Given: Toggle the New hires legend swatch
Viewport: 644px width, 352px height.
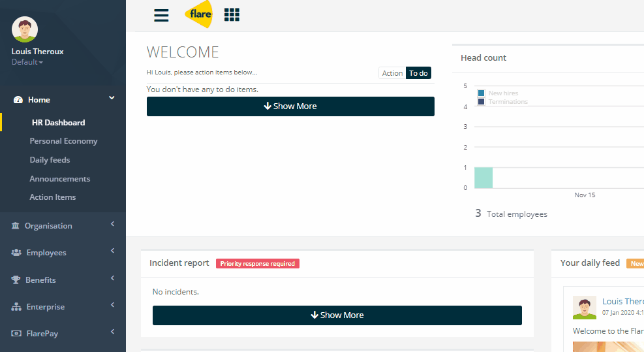Looking at the screenshot, I should 482,93.
